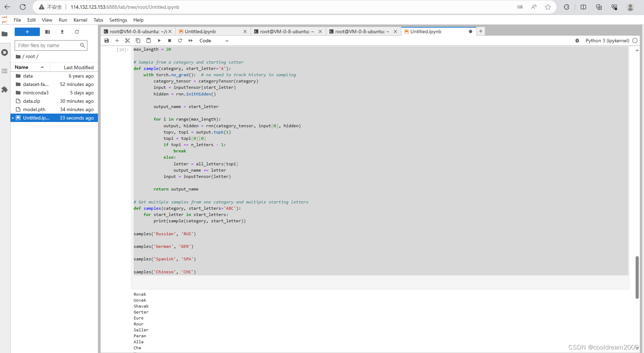Click the notebook vertical scrollbar thumb

tap(637, 278)
